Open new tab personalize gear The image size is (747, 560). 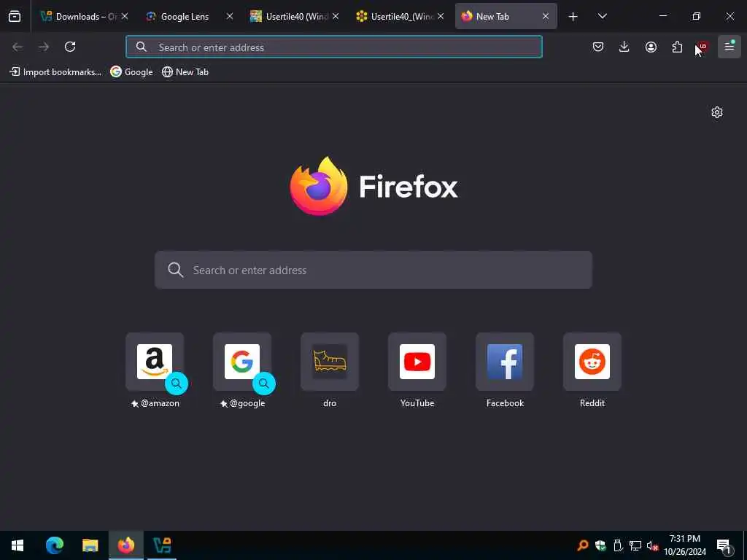point(717,112)
